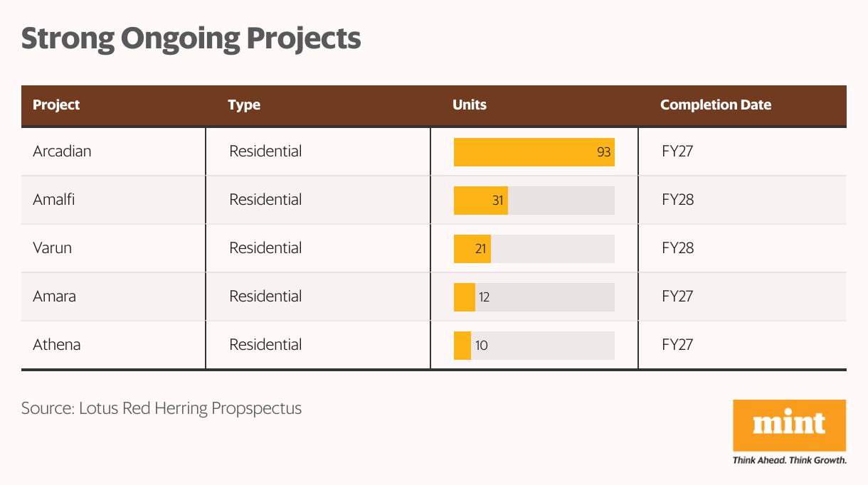Select the Amalfi project name
The height and width of the screenshot is (485, 868).
[x=53, y=199]
